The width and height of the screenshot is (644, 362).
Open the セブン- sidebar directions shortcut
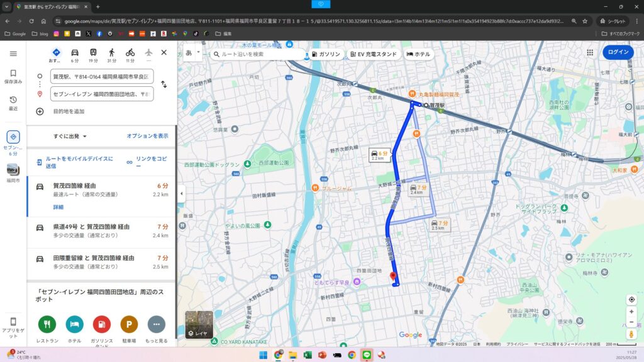(x=13, y=143)
